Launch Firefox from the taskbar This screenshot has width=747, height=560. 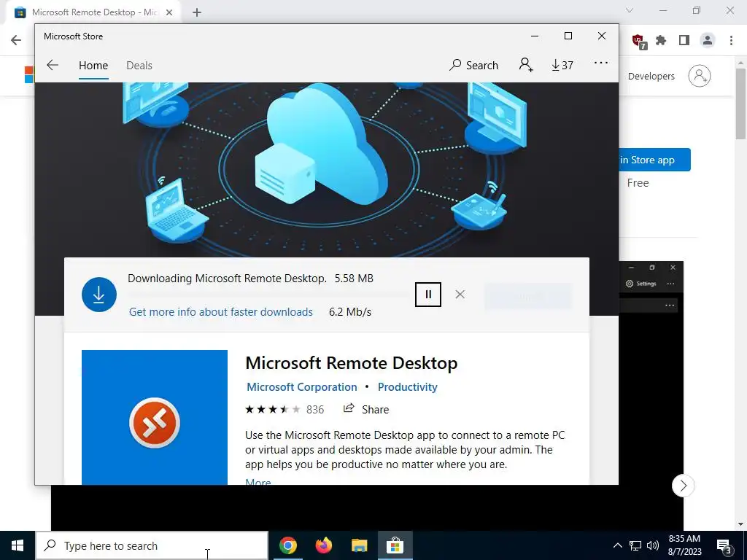(x=323, y=545)
